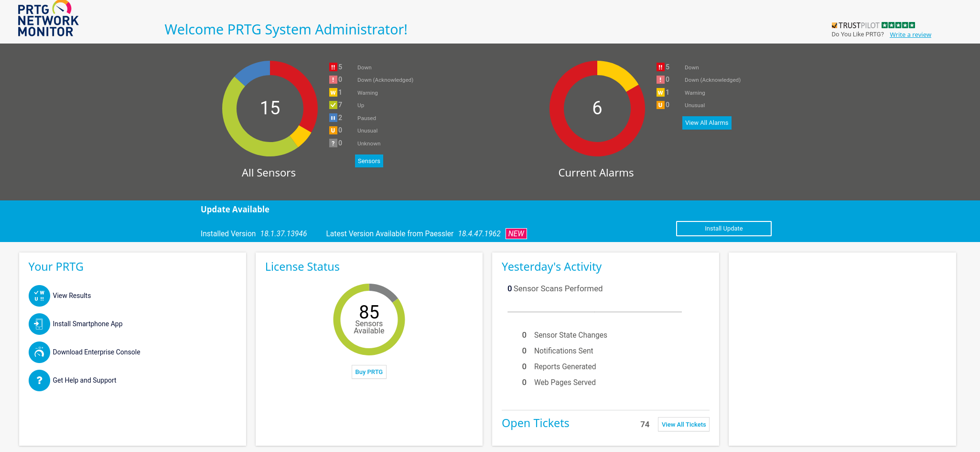Open the Sensors button under All Sensors
Viewport: 980px width, 452px height.
point(369,161)
